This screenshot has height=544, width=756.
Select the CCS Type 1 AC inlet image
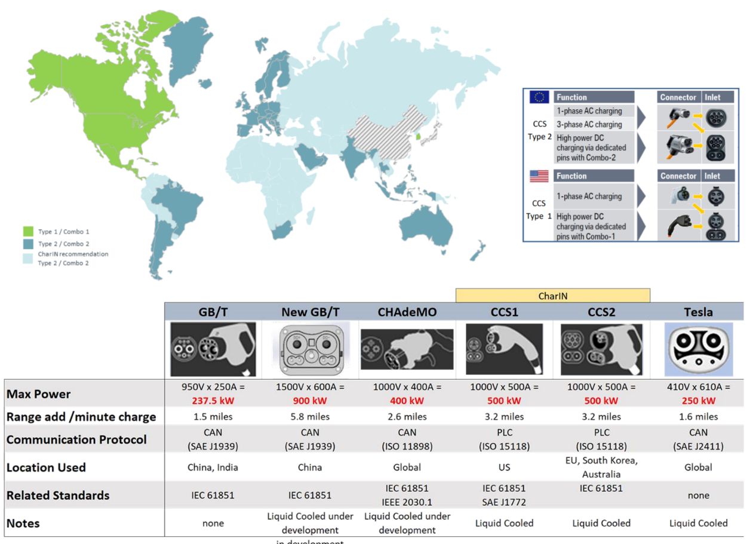click(x=715, y=196)
